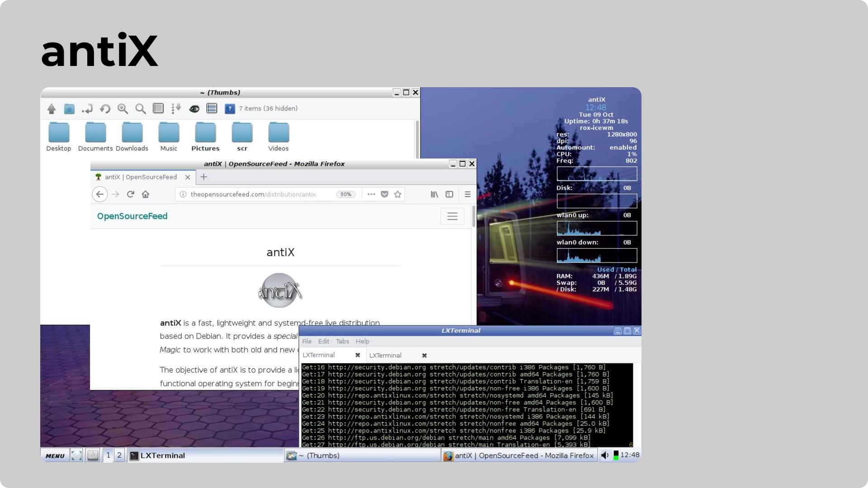Viewport: 868px width, 488px height.
Task: Show site information in Firefox address bar
Action: 183,194
